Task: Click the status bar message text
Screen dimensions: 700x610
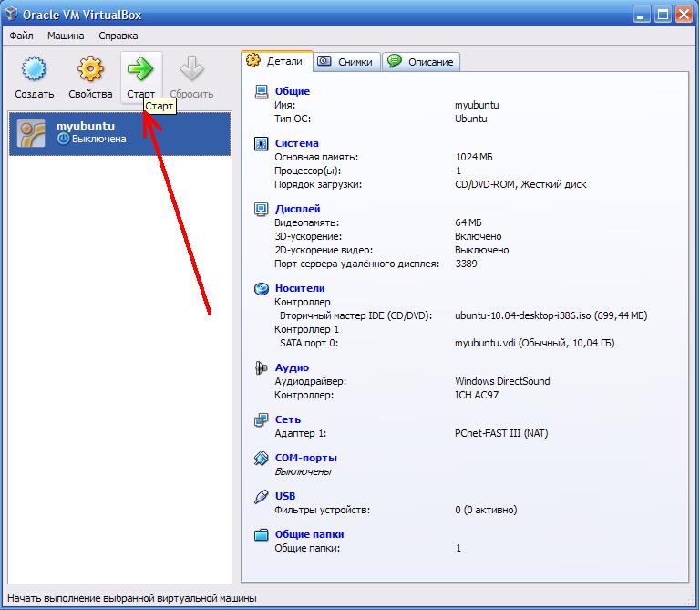Action: (x=132, y=598)
